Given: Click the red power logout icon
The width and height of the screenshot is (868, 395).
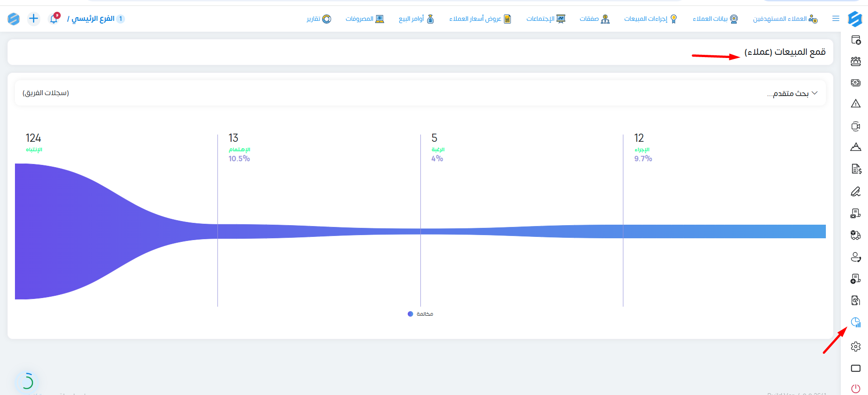Looking at the screenshot, I should click(855, 389).
